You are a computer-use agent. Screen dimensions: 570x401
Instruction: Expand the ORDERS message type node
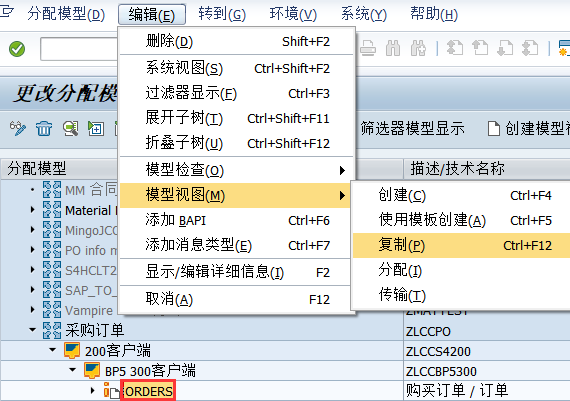coord(93,390)
